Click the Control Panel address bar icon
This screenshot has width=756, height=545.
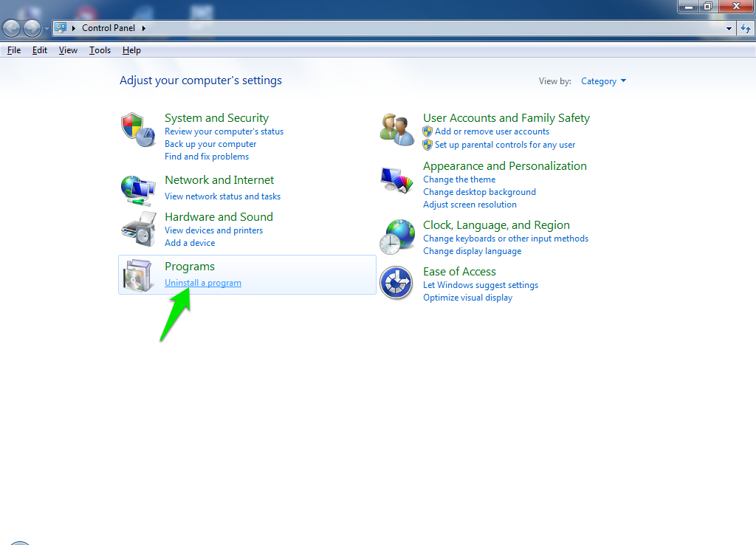61,27
